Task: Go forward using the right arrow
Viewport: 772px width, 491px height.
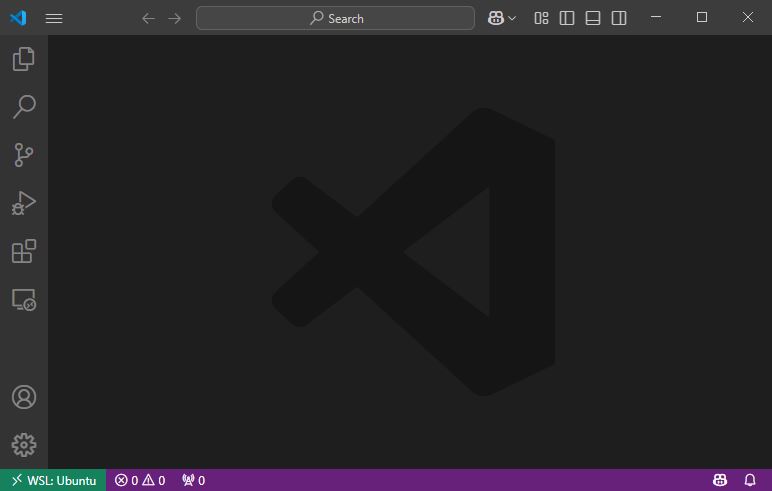Action: pyautogui.click(x=174, y=18)
